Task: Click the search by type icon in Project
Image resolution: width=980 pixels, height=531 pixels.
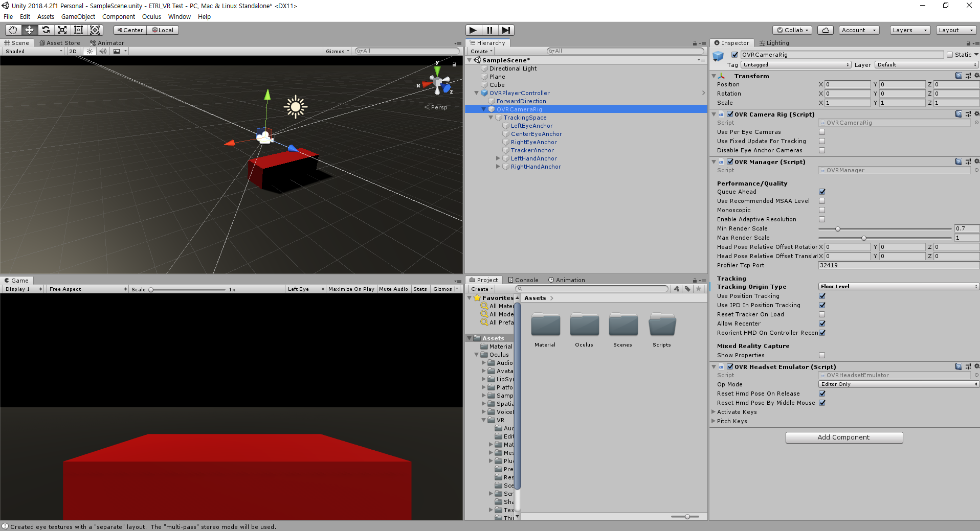Action: point(677,289)
